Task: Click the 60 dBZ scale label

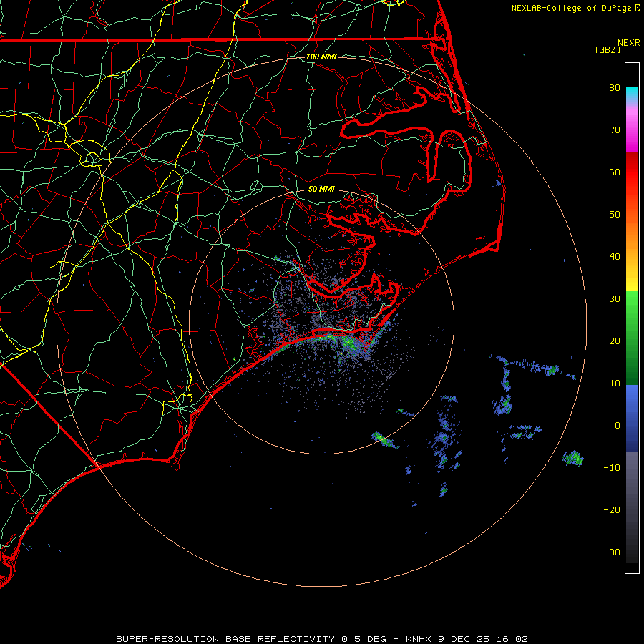Action: 615,172
